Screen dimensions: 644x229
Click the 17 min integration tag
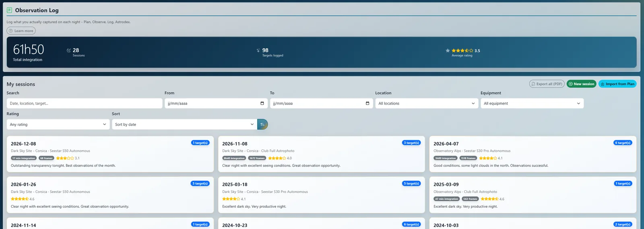(24, 158)
